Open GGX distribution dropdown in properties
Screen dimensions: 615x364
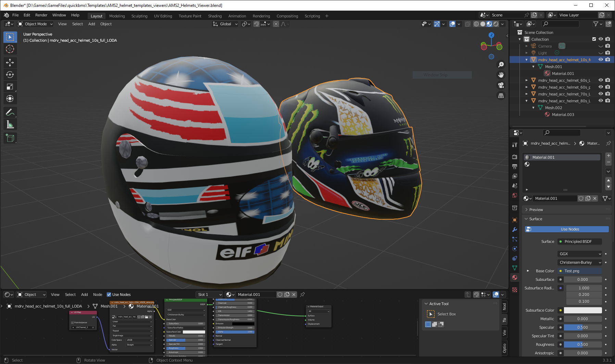[580, 254]
